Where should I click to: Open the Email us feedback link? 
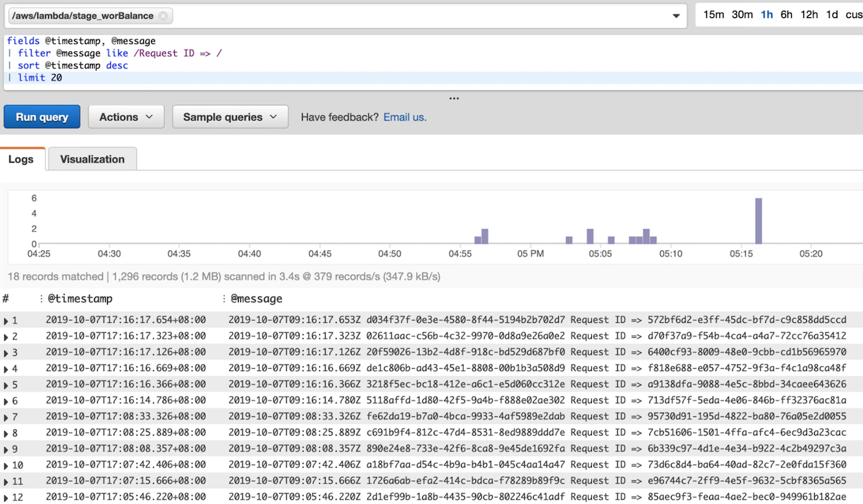point(403,116)
